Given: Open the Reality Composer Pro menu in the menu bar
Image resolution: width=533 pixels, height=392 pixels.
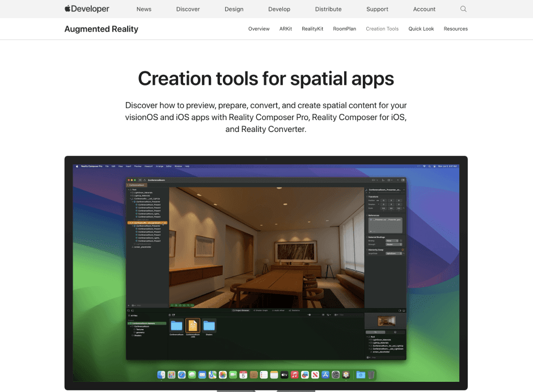Looking at the screenshot, I should [92, 167].
